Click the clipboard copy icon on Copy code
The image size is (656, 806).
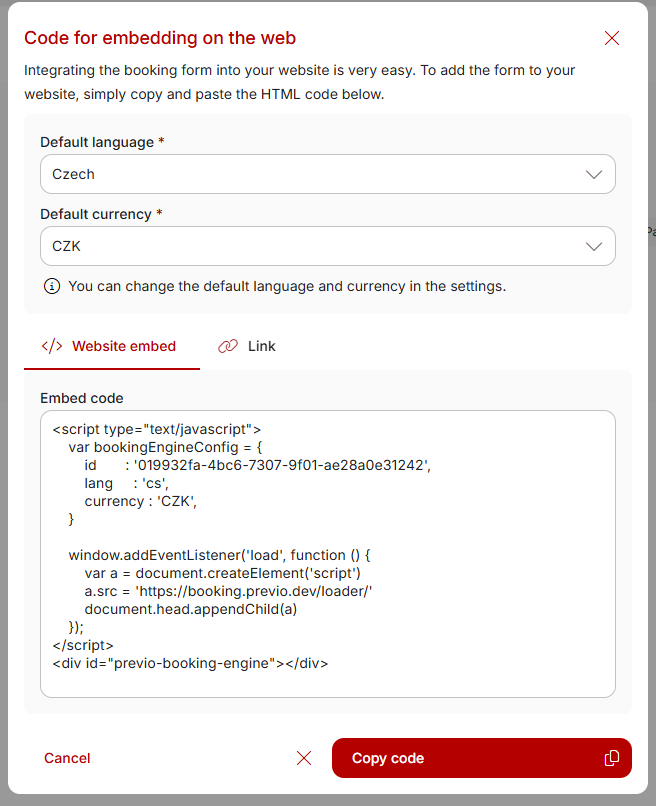tap(612, 758)
